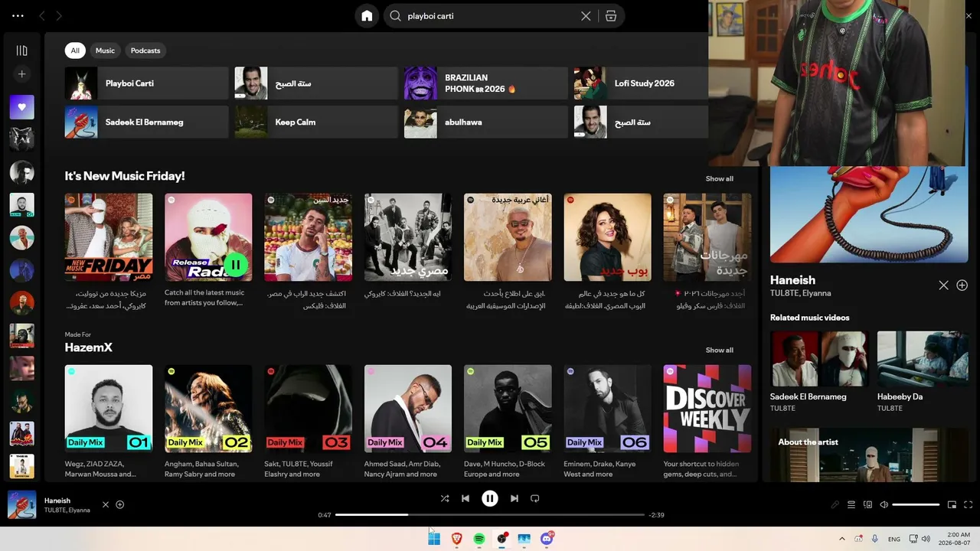This screenshot has width=980, height=551.
Task: Skip to the previous track
Action: (465, 498)
